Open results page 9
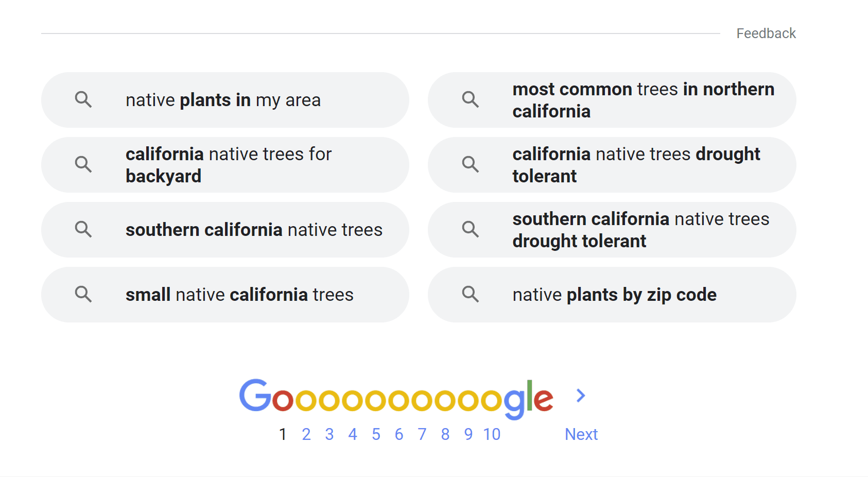This screenshot has width=868, height=477. tap(468, 434)
